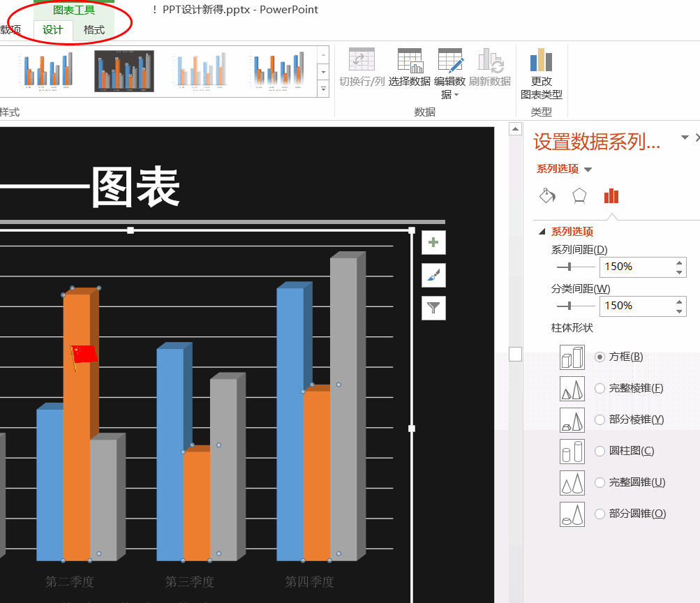The width and height of the screenshot is (700, 603).
Task: Open the Chart Styles paintbrush button
Action: (433, 276)
